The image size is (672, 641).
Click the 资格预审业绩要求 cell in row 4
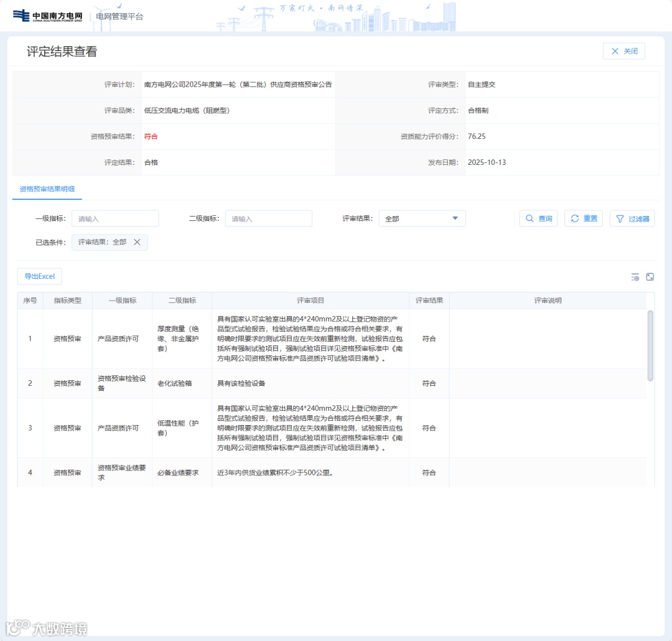(x=122, y=472)
